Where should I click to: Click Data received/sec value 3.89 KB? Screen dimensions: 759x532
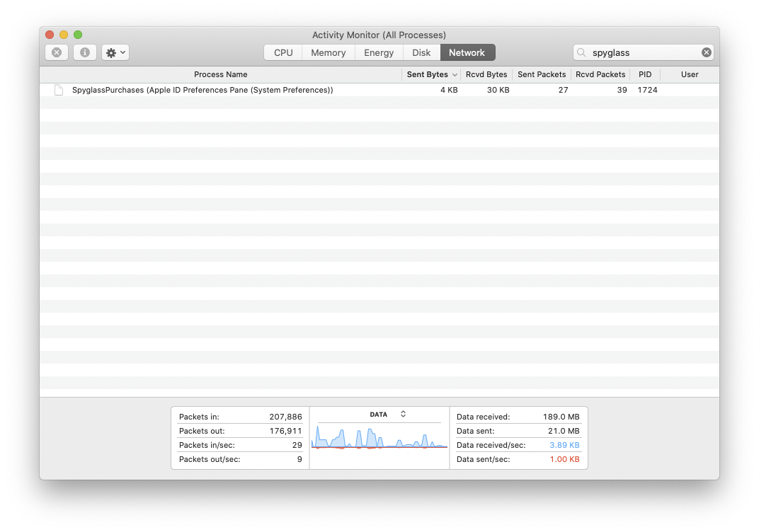564,445
